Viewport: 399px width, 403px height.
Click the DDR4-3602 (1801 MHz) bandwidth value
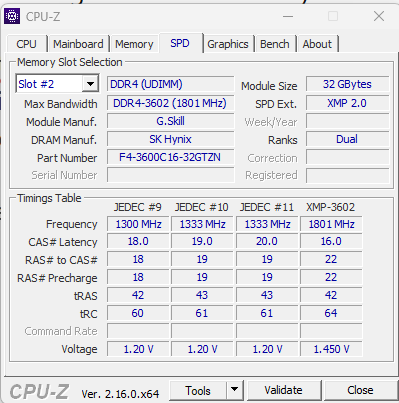[x=171, y=103]
